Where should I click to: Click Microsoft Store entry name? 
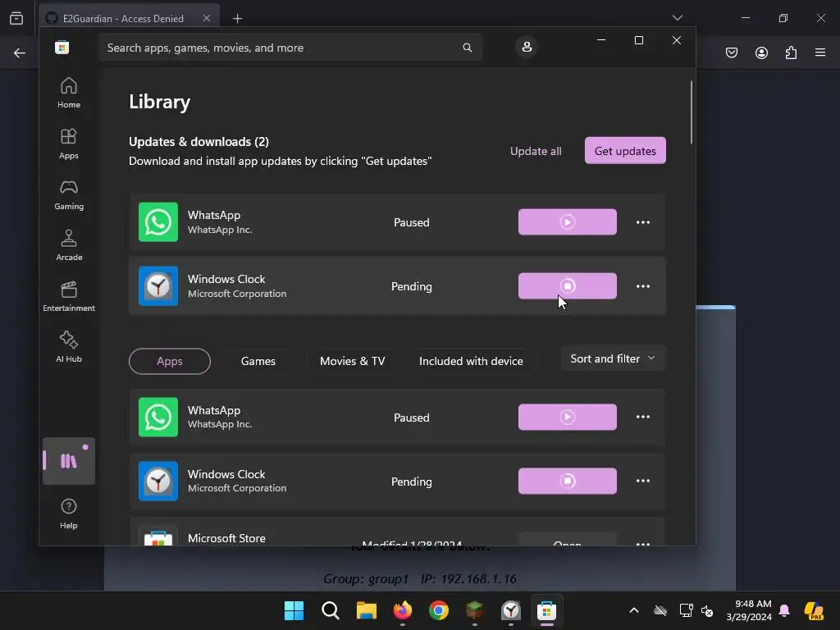click(226, 538)
